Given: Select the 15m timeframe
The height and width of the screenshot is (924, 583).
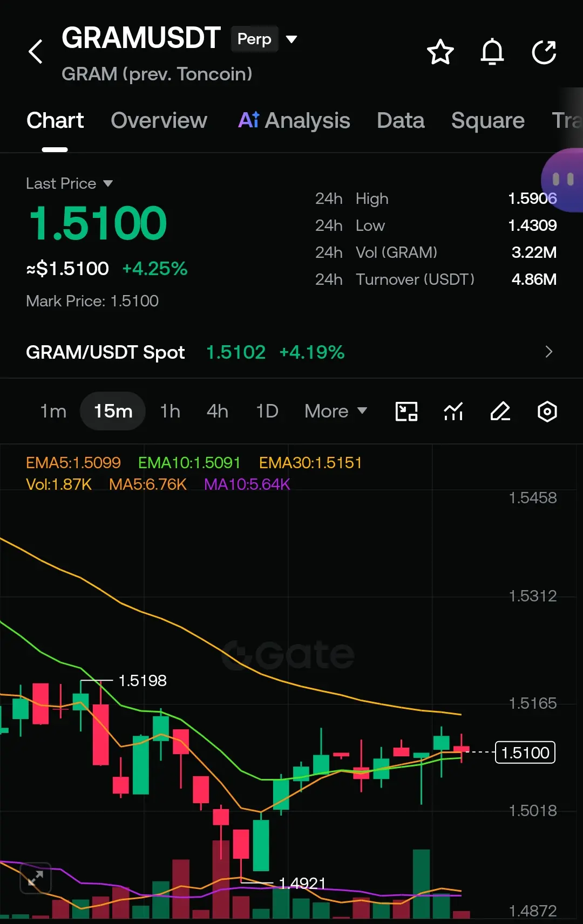Looking at the screenshot, I should 113,411.
